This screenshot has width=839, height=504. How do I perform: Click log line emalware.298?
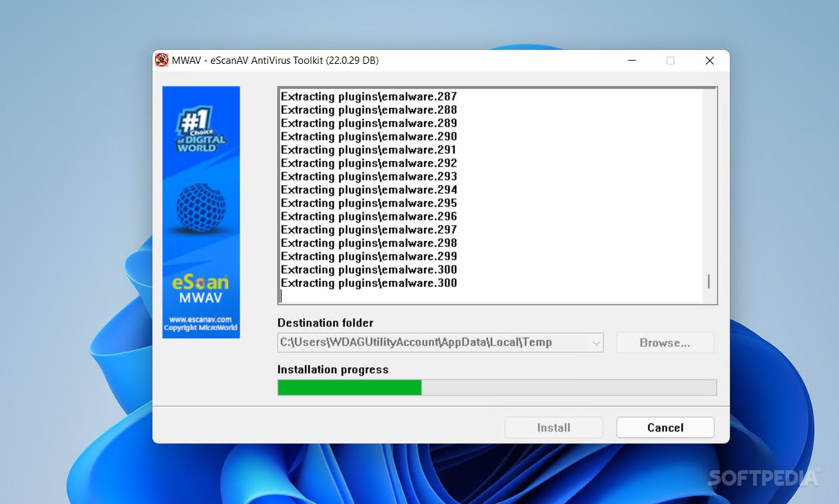point(369,243)
